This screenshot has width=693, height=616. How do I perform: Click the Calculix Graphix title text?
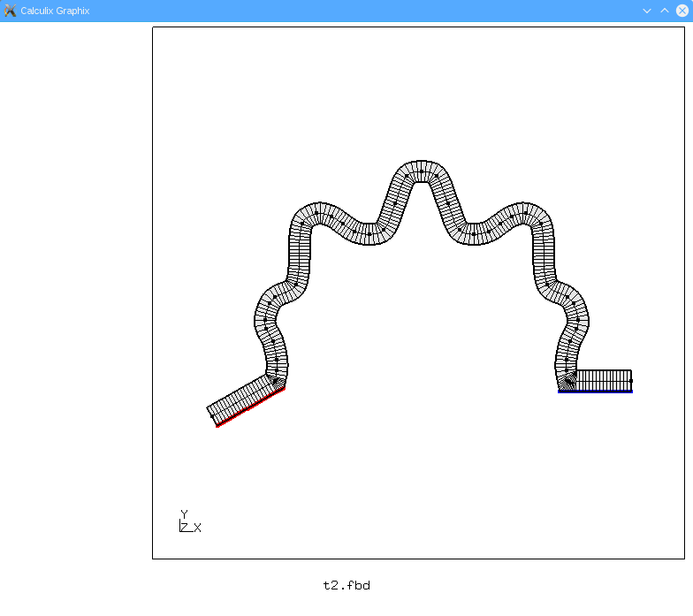(55, 11)
